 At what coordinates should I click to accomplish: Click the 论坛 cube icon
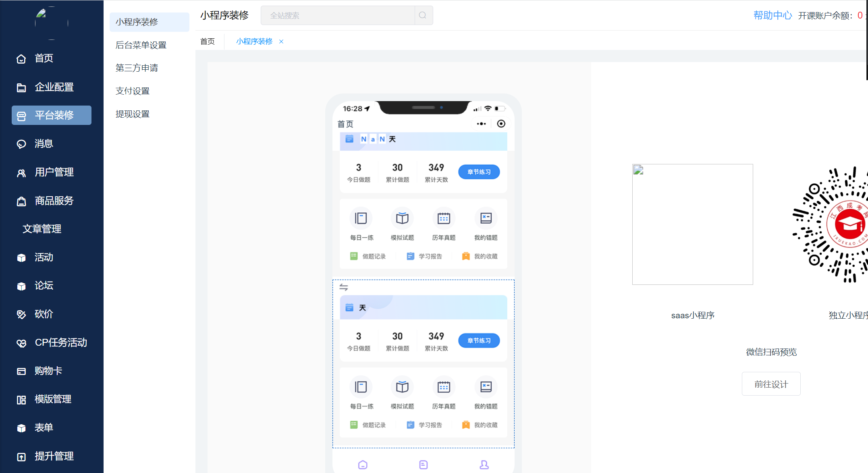(x=21, y=286)
